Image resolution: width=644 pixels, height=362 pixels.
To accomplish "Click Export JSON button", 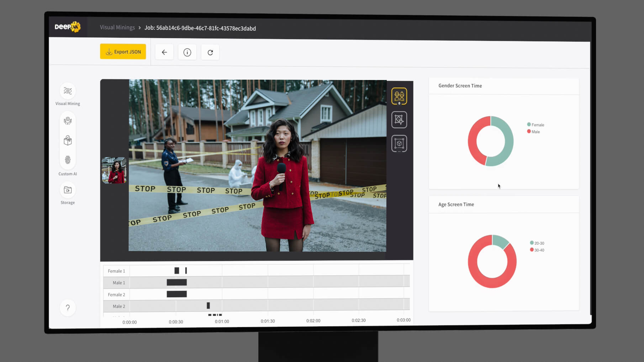I will (x=123, y=52).
